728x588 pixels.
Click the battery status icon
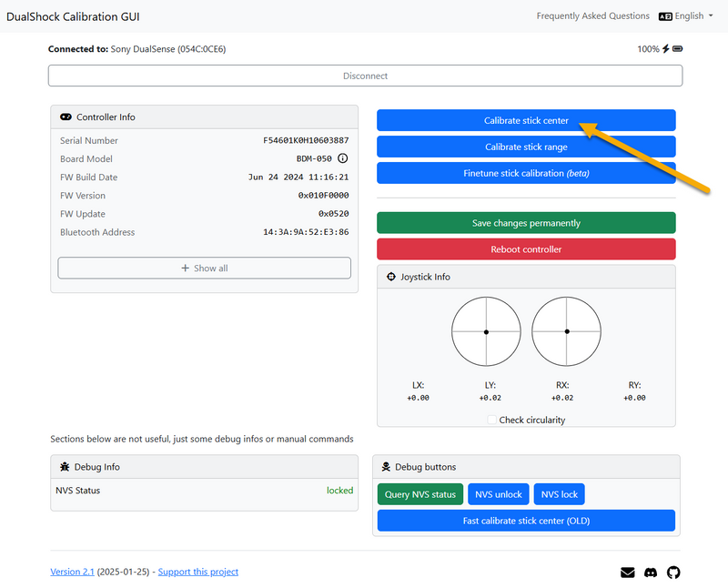pyautogui.click(x=677, y=49)
